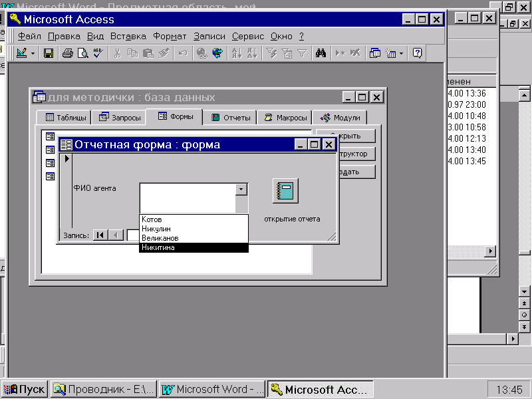The width and height of the screenshot is (532, 399).
Task: Switch to the Запросы tab
Action: coord(119,118)
